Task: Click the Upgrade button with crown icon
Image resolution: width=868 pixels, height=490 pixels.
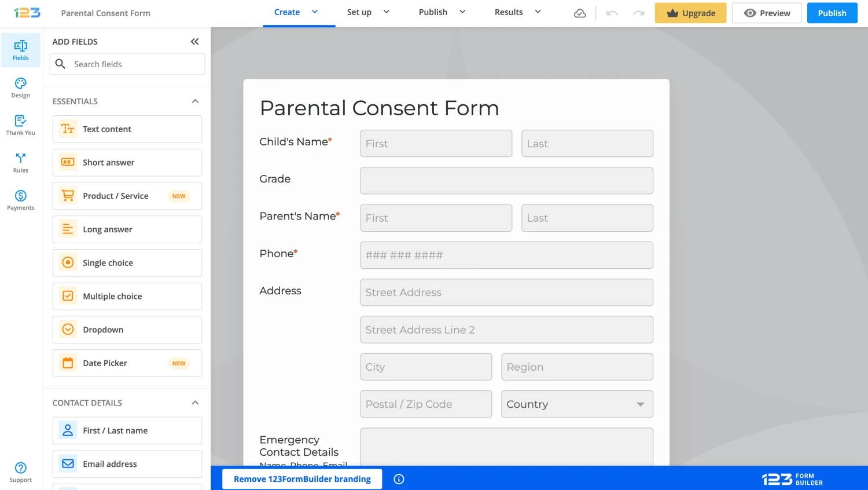Action: (690, 12)
